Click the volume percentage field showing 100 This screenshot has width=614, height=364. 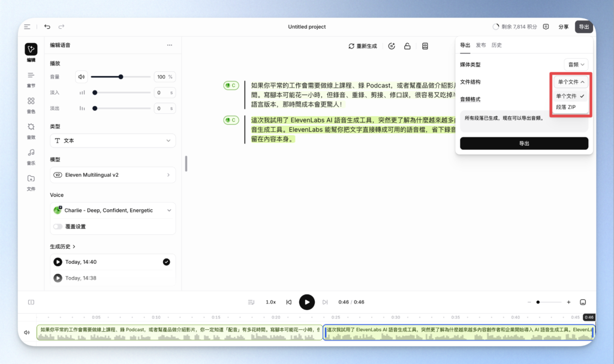tap(164, 77)
